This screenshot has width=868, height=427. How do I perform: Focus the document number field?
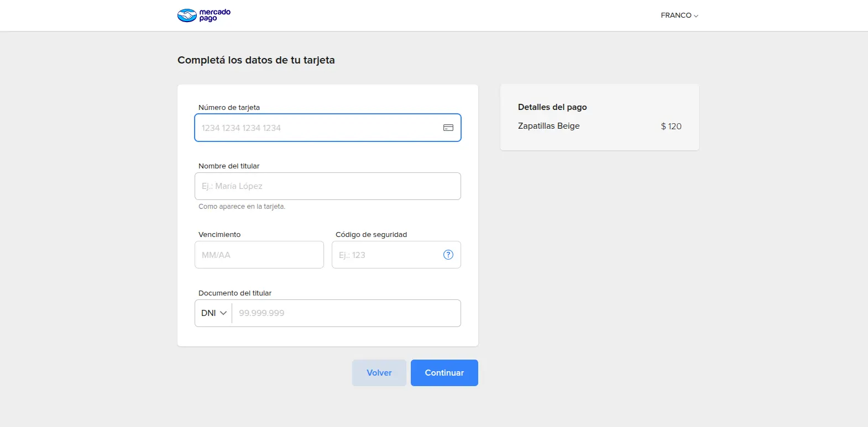346,313
